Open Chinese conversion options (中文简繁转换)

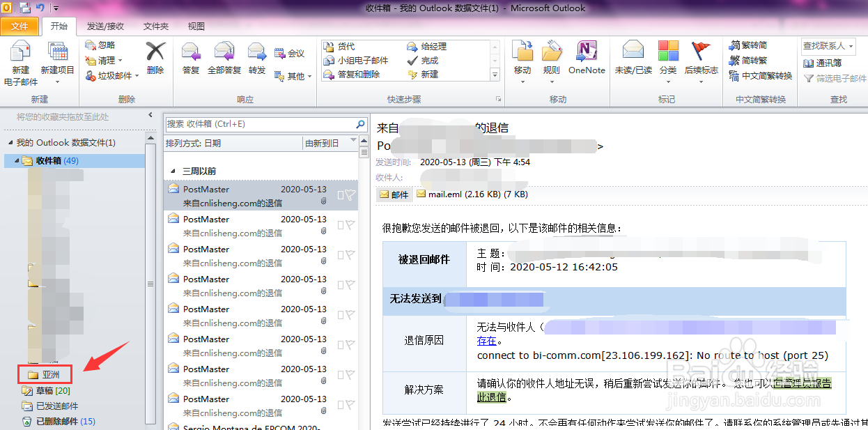(761, 76)
